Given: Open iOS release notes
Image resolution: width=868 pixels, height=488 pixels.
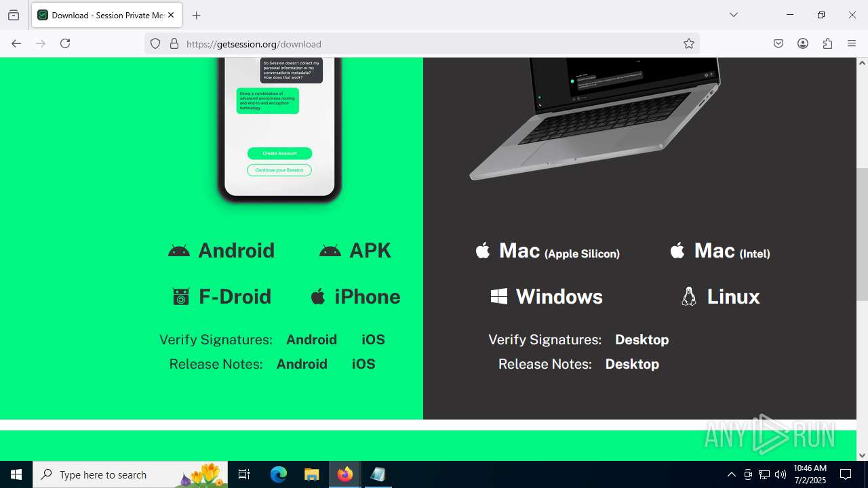Looking at the screenshot, I should 363,364.
